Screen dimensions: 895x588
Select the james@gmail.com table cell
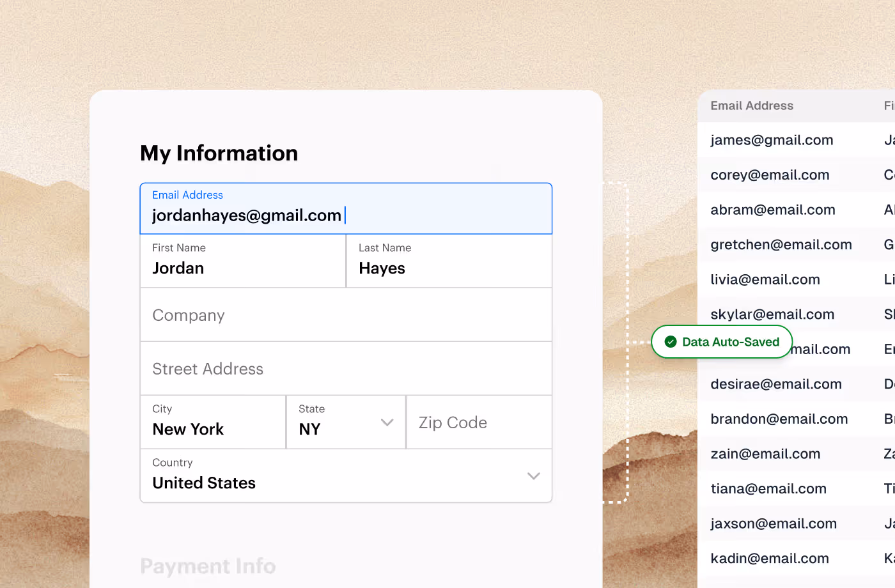(772, 140)
